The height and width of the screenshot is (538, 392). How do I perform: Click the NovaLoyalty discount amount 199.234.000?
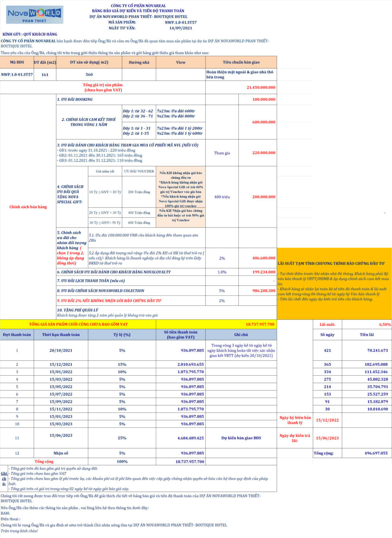tap(264, 272)
